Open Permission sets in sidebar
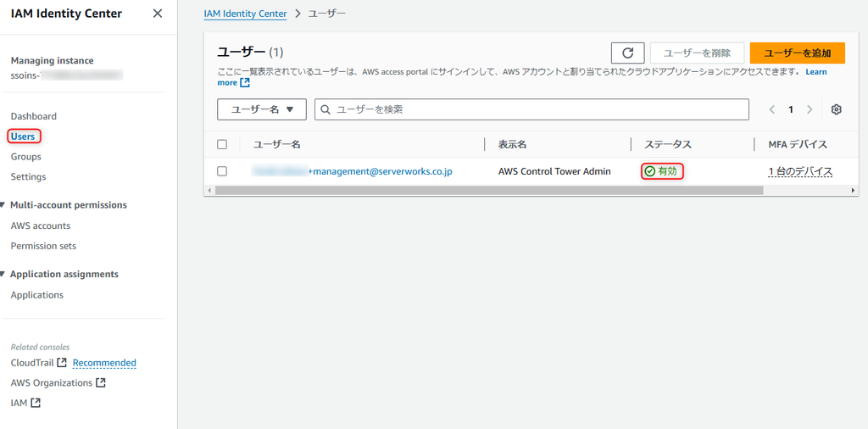 44,246
